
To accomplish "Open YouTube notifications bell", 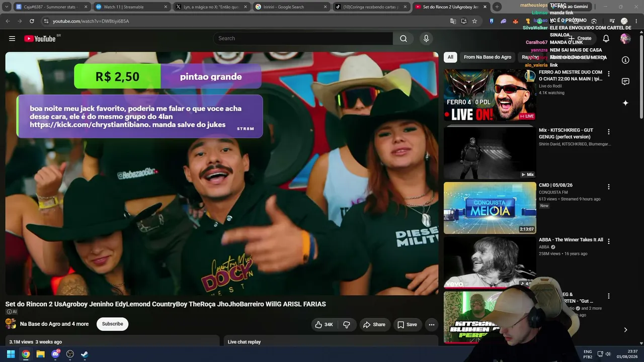I will 606,39.
